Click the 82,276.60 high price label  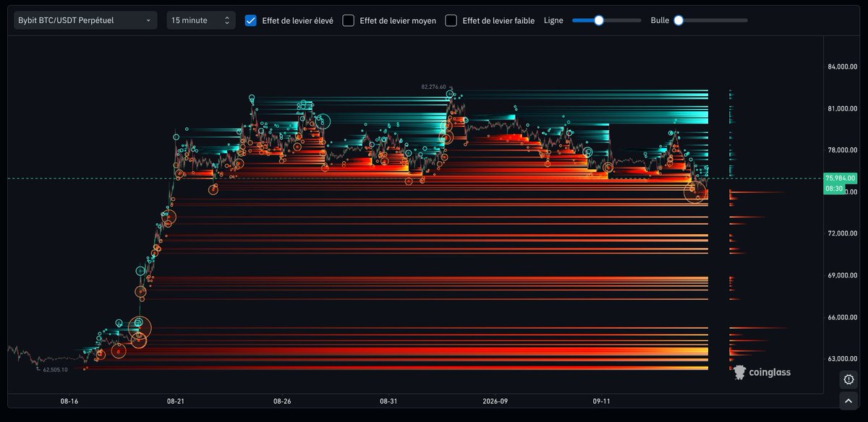click(433, 87)
